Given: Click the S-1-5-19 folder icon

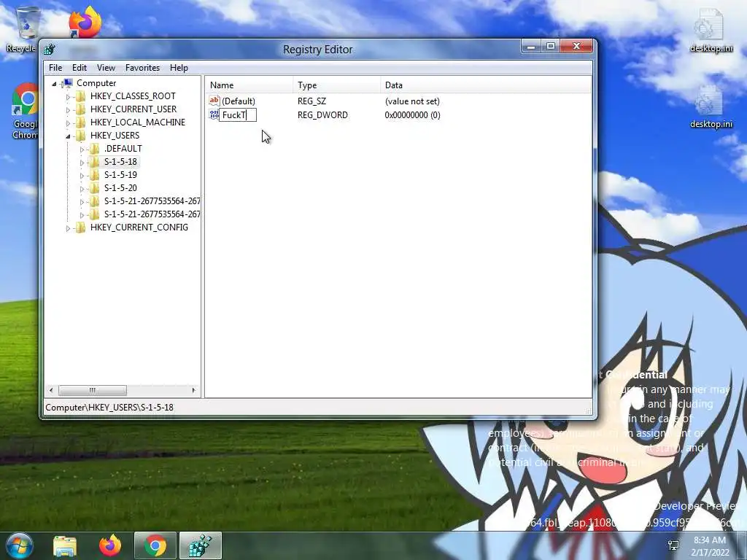Looking at the screenshot, I should 94,175.
